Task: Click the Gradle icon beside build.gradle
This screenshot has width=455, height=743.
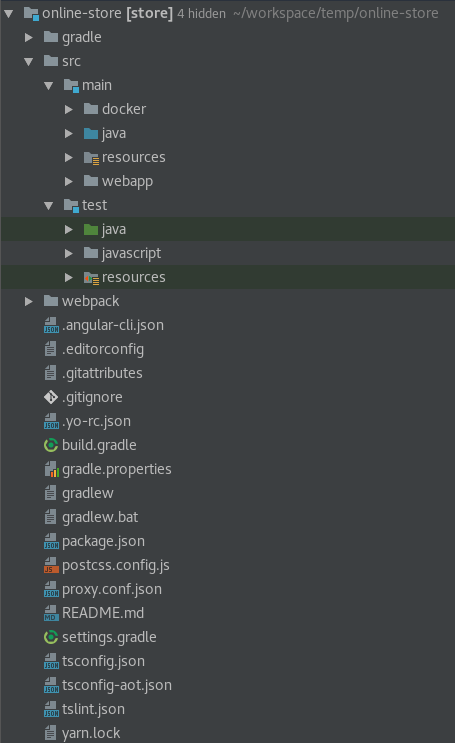Action: [x=51, y=445]
